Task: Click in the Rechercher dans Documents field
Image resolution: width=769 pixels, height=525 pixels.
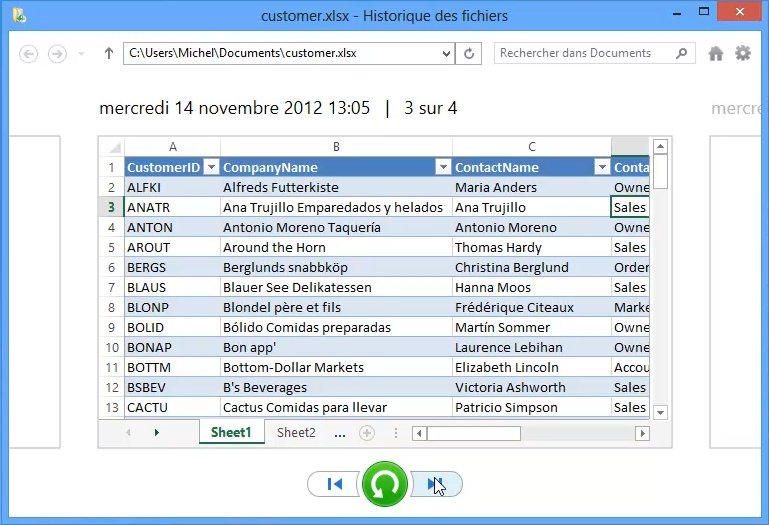Action: (585, 54)
